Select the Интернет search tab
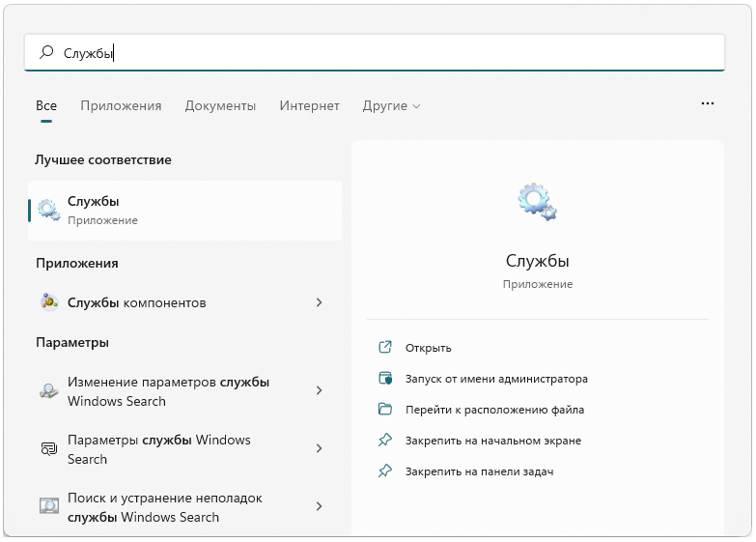Screen dimensions: 756x542 coord(309,106)
